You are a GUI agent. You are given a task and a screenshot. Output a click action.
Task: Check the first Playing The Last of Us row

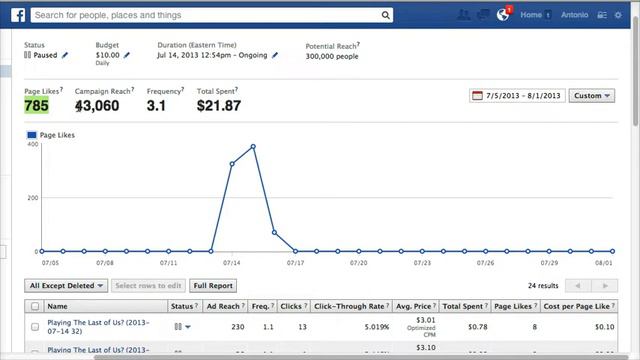35,327
